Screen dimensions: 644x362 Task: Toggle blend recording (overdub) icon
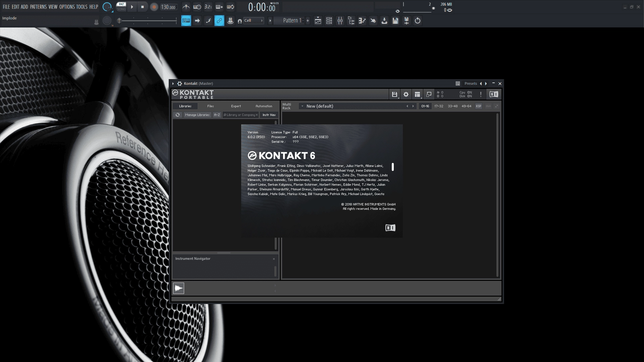point(219,7)
